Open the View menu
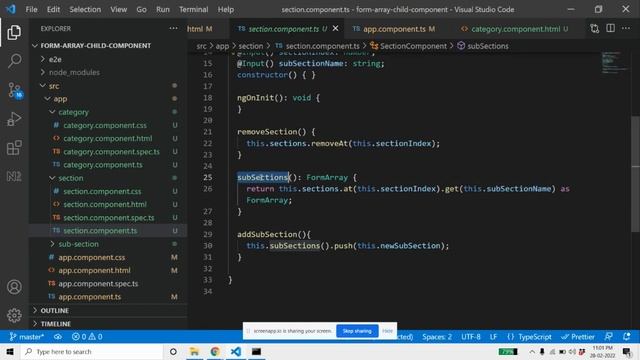This screenshot has height=360, width=640. tap(118, 9)
